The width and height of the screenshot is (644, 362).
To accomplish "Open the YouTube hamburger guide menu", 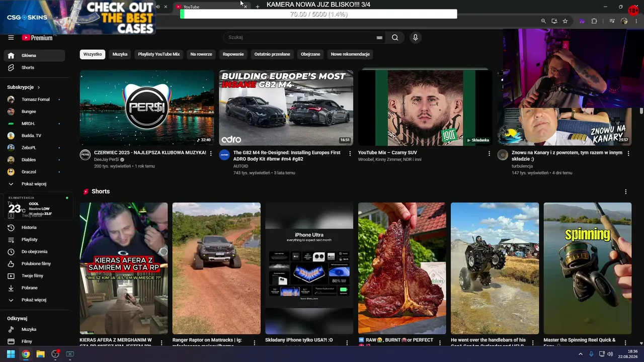I will tap(11, 38).
